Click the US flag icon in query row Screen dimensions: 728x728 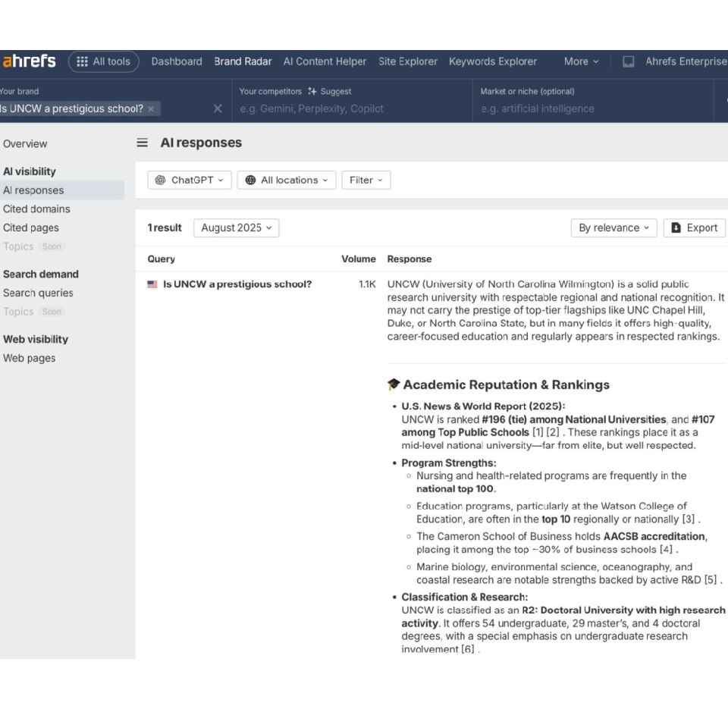(152, 284)
